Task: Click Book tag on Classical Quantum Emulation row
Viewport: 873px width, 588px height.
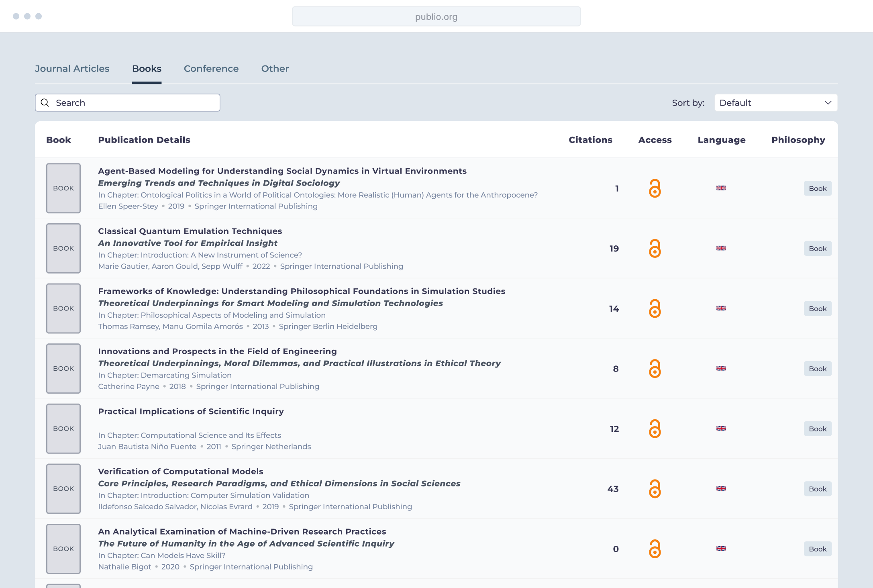Action: click(817, 249)
